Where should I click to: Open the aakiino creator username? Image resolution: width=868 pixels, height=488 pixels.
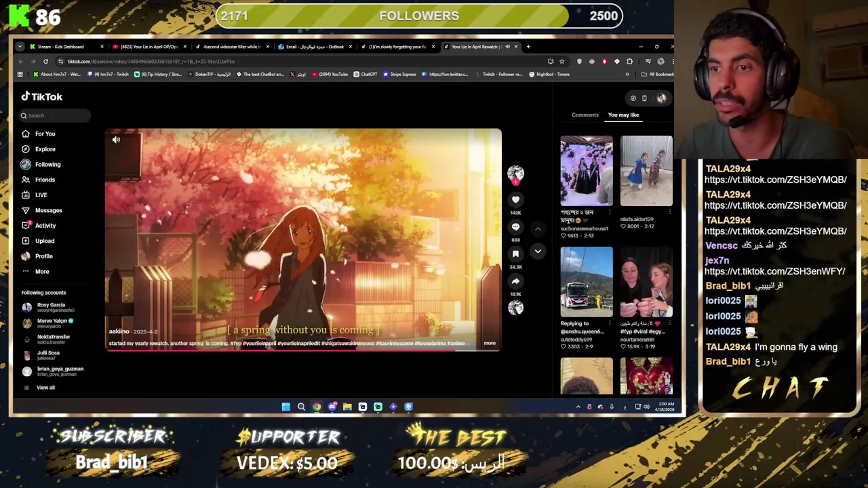point(119,331)
